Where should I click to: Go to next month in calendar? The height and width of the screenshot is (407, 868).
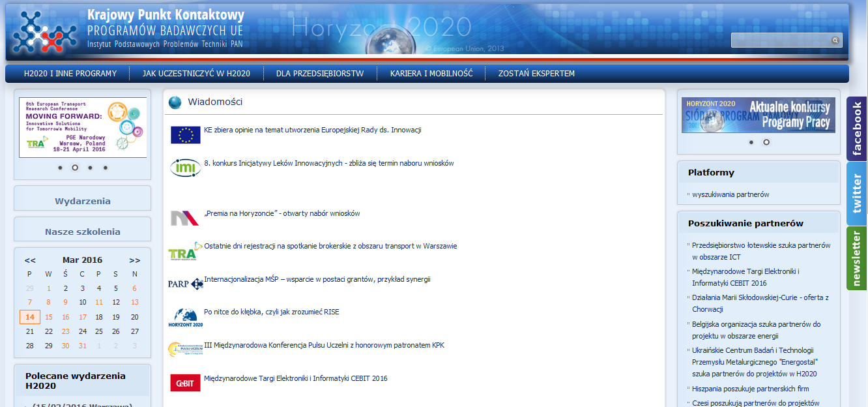click(x=135, y=260)
